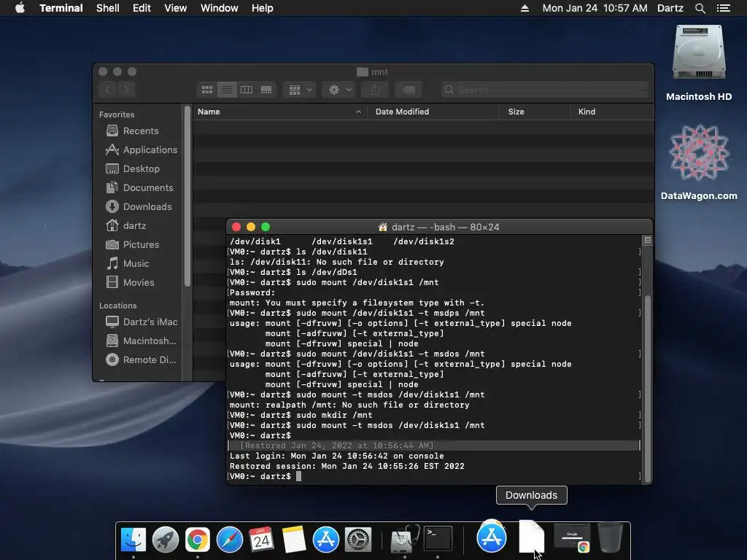The width and height of the screenshot is (747, 560).
Task: Go forward in Finder window
Action: (126, 90)
